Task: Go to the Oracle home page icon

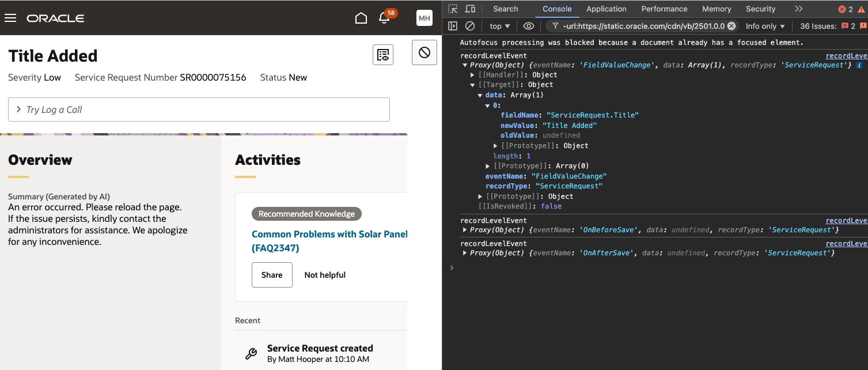Action: click(361, 18)
